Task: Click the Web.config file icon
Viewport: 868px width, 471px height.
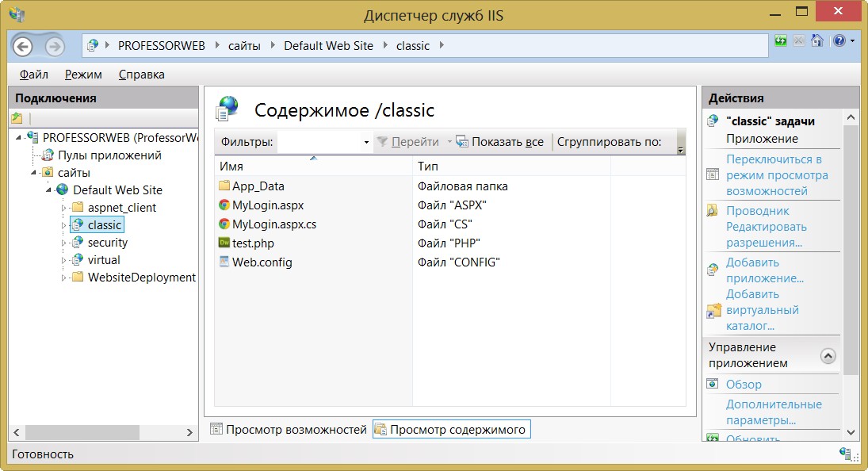Action: click(x=224, y=262)
